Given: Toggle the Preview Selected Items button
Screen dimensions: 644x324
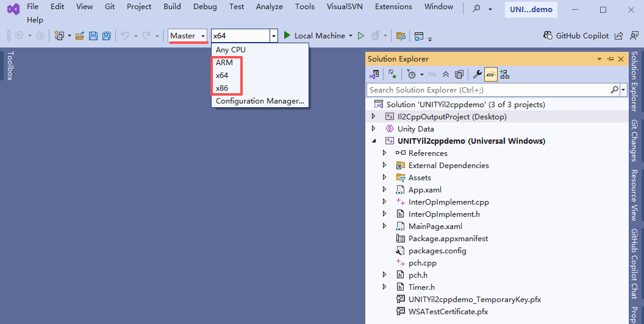Looking at the screenshot, I should (490, 74).
